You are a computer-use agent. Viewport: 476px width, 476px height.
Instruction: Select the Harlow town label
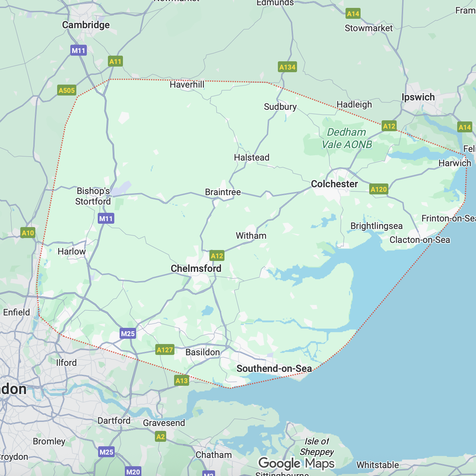point(71,252)
